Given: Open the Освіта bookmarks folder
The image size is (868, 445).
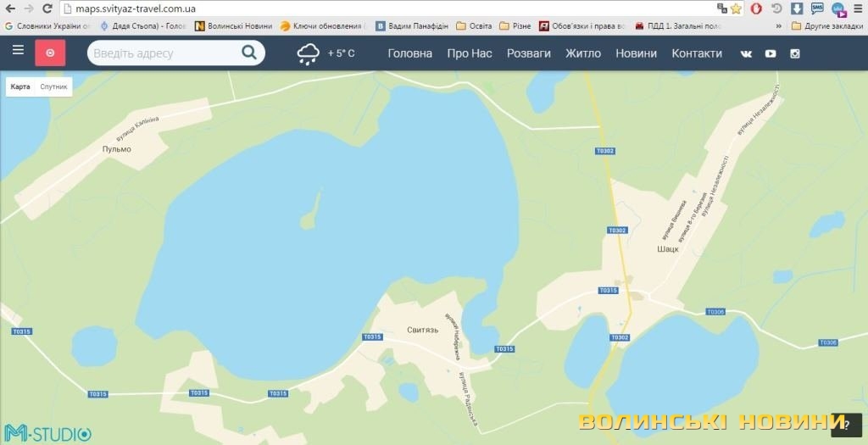Looking at the screenshot, I should [474, 26].
